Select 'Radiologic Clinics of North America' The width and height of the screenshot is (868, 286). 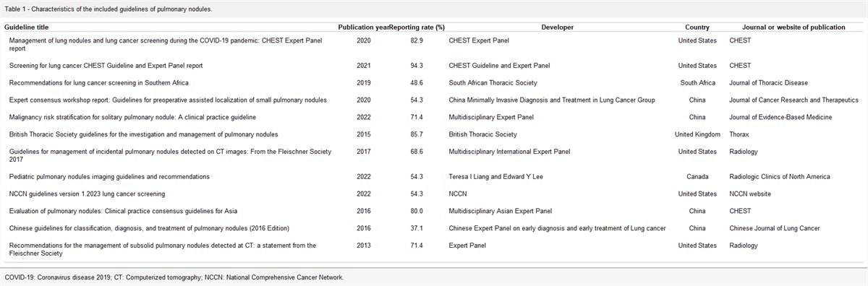click(x=780, y=176)
